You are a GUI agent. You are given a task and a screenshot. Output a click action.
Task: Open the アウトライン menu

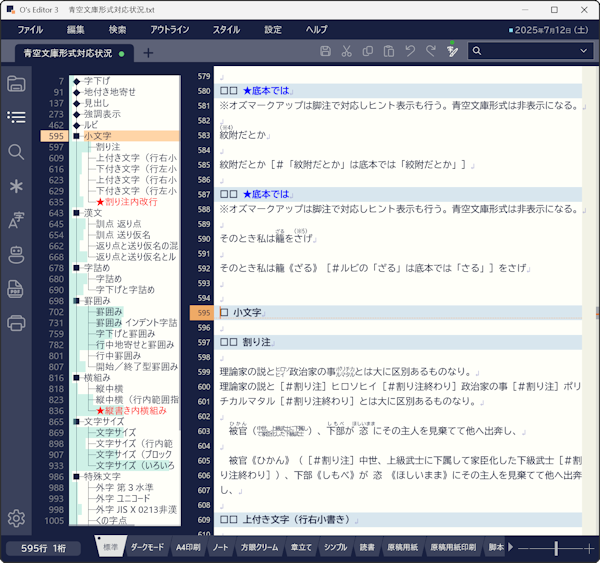[170, 30]
